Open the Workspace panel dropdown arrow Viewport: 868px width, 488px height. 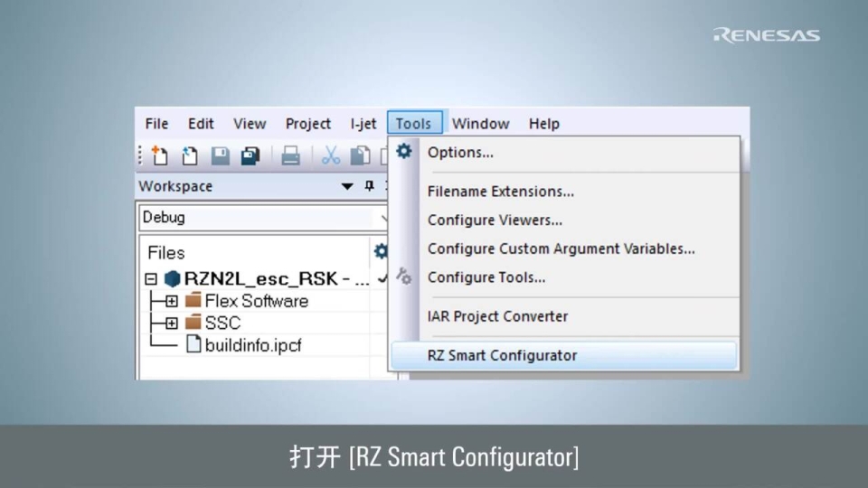click(x=347, y=186)
